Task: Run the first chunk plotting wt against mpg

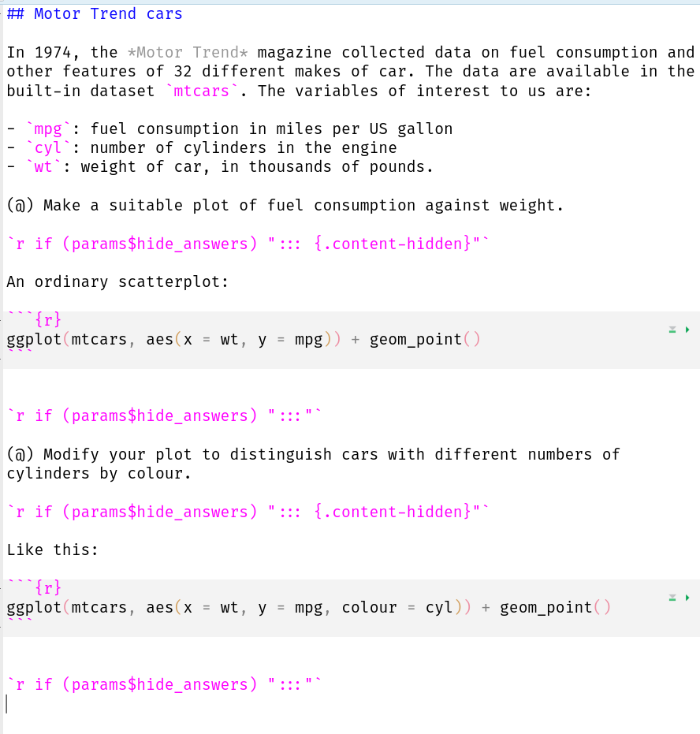Action: coord(687,330)
